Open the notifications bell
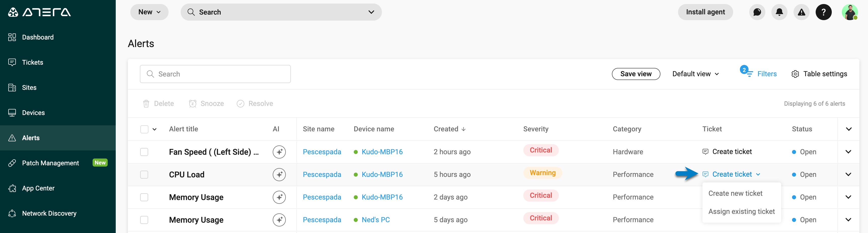Viewport: 868px width, 233px height. pyautogui.click(x=779, y=12)
